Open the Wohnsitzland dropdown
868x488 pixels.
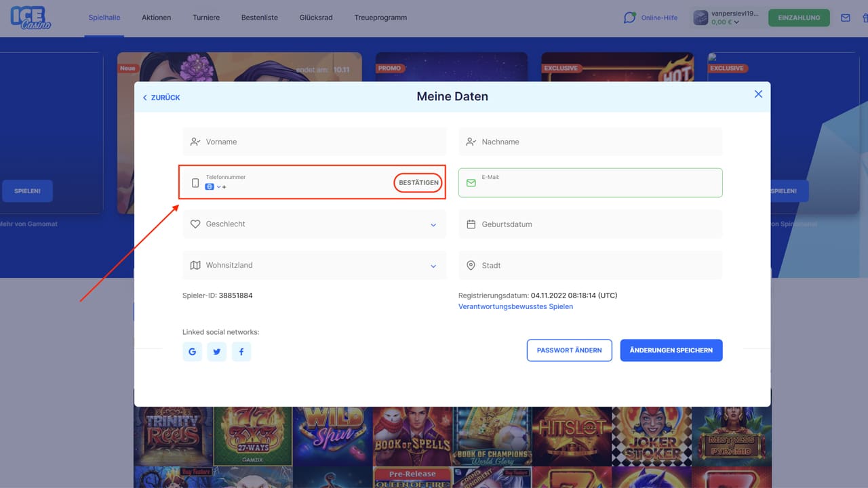click(433, 266)
